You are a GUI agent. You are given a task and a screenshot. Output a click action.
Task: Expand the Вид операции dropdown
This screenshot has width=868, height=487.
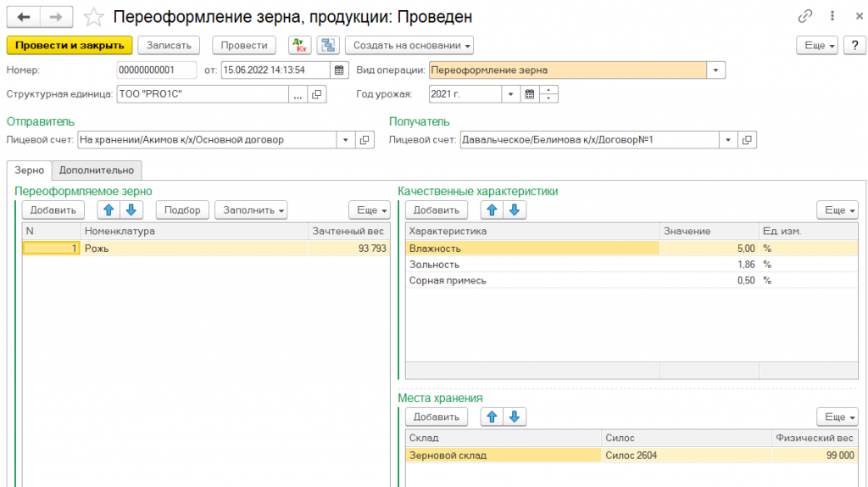coord(716,70)
